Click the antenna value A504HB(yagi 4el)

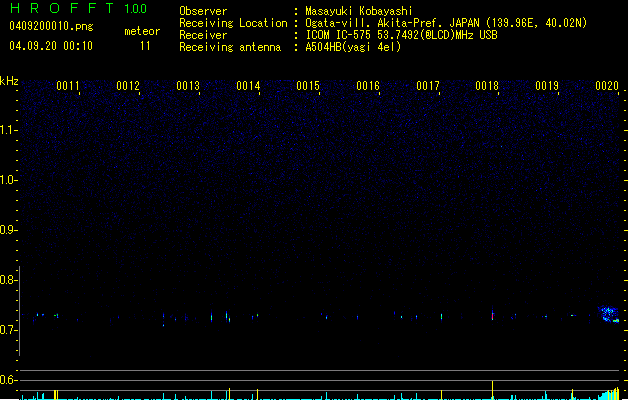pos(353,47)
